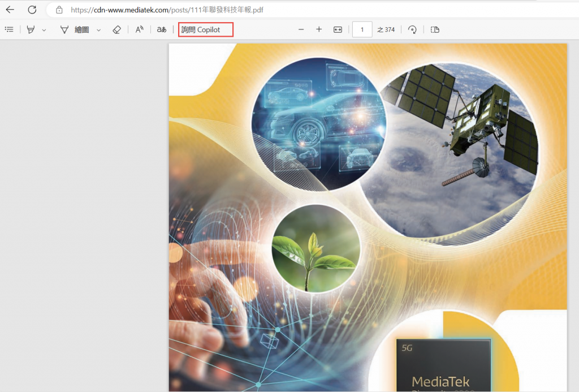Click the page number input field

(x=362, y=29)
